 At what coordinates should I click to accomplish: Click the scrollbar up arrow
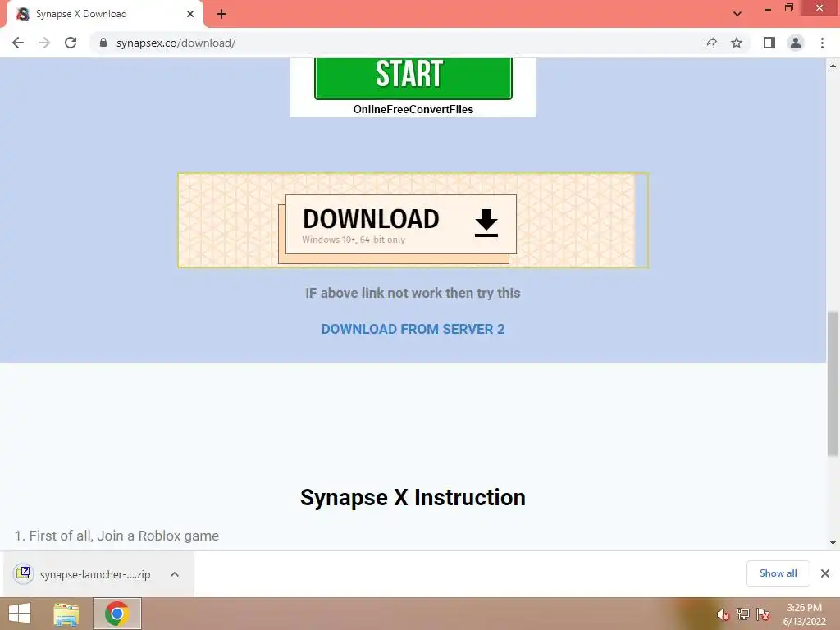[x=833, y=66]
